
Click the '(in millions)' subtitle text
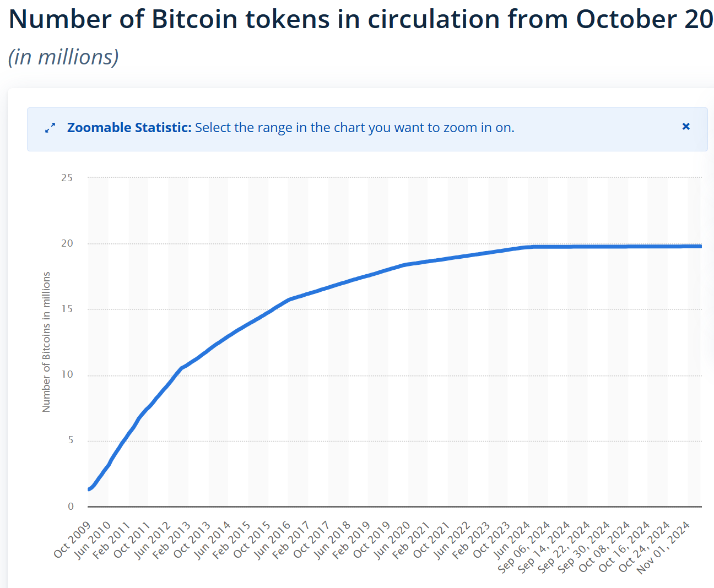point(63,57)
